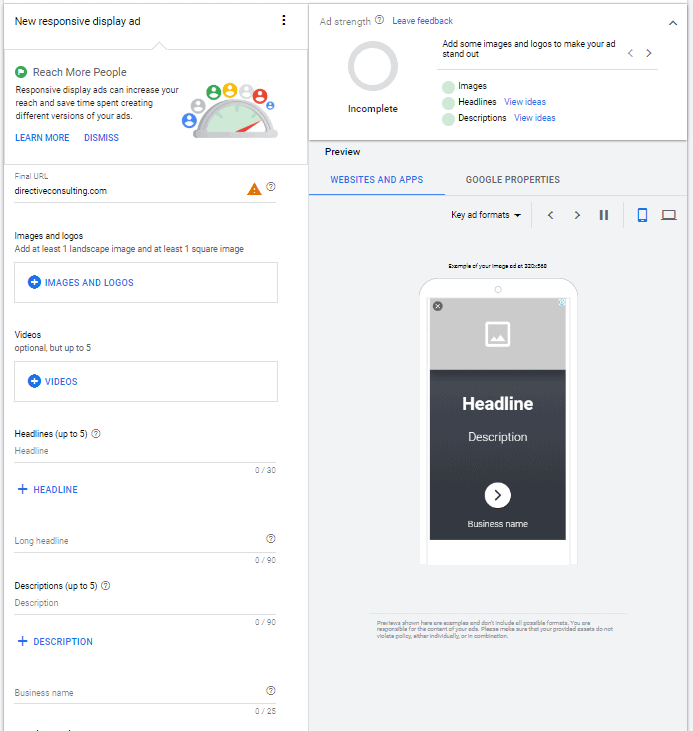Click the AdChoices icon in preview
The height and width of the screenshot is (731, 693).
click(562, 302)
